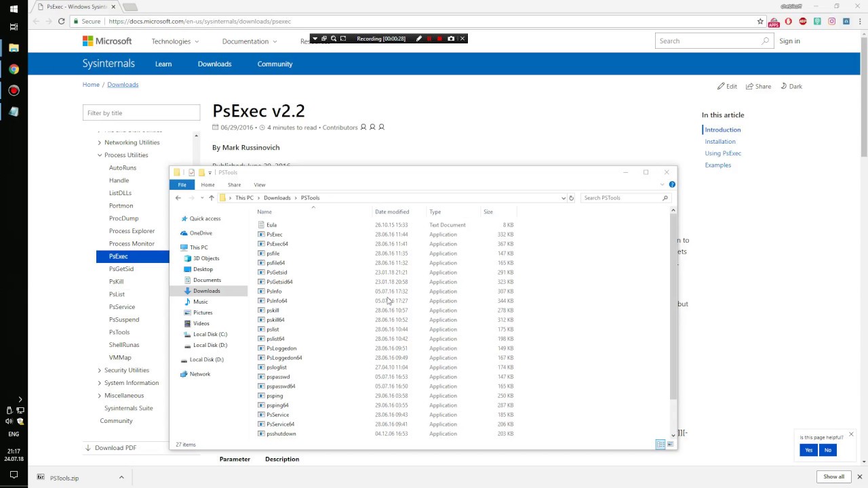Collapse Process Utilities tree node

tap(100, 155)
